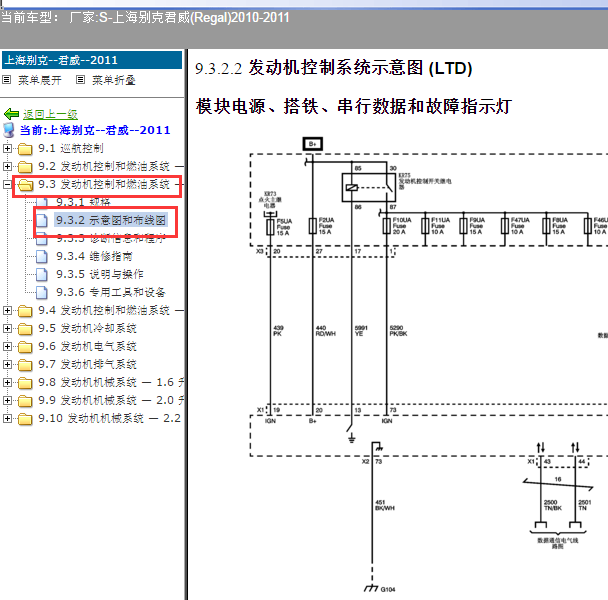Click the F10UA Fuse 20 A label
This screenshot has height=600, width=608.
[x=401, y=226]
